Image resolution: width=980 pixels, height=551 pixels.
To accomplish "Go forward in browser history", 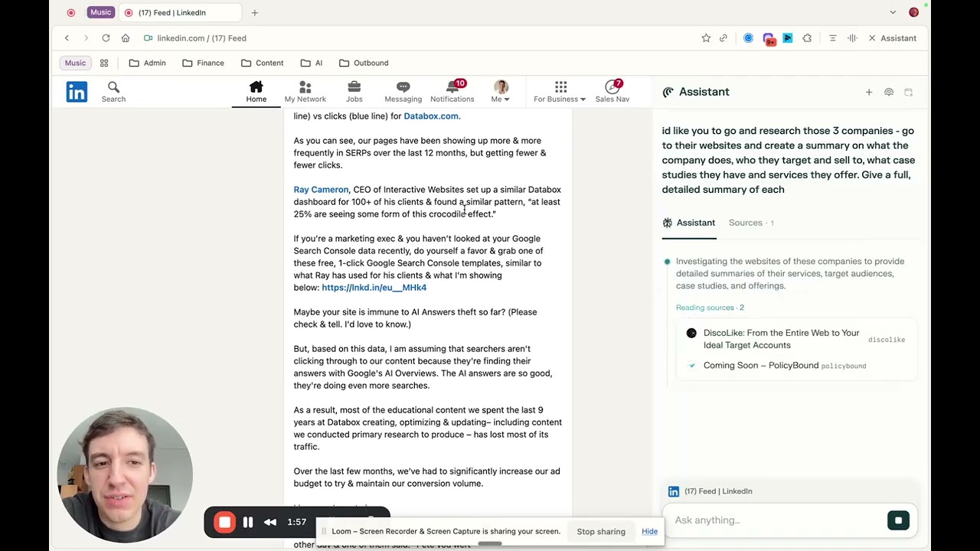I will [86, 38].
